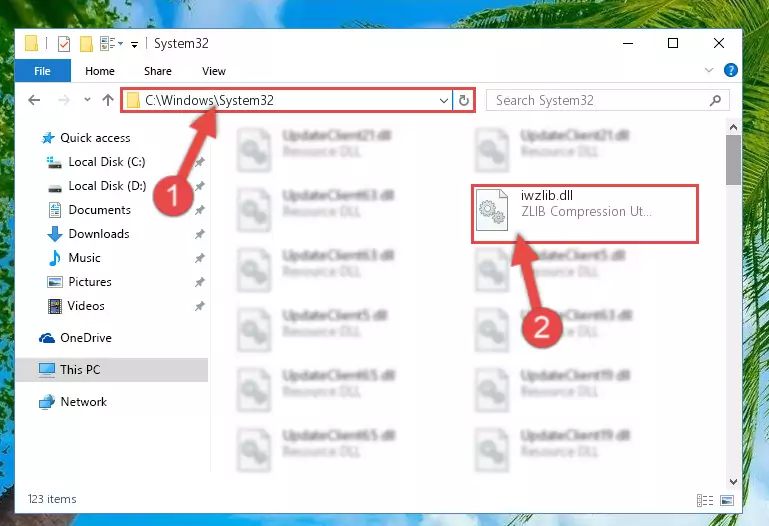Open Documents in the sidebar
The image size is (769, 526).
(100, 210)
